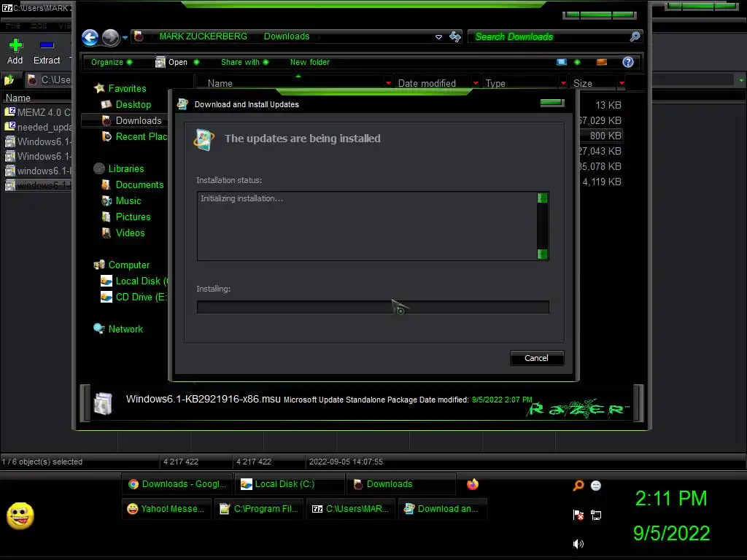The width and height of the screenshot is (747, 560).
Task: Click New folder in Explorer toolbar
Action: point(309,63)
